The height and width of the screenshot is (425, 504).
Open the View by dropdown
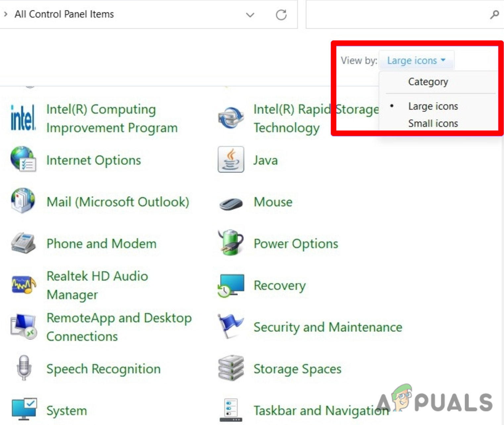coord(416,60)
